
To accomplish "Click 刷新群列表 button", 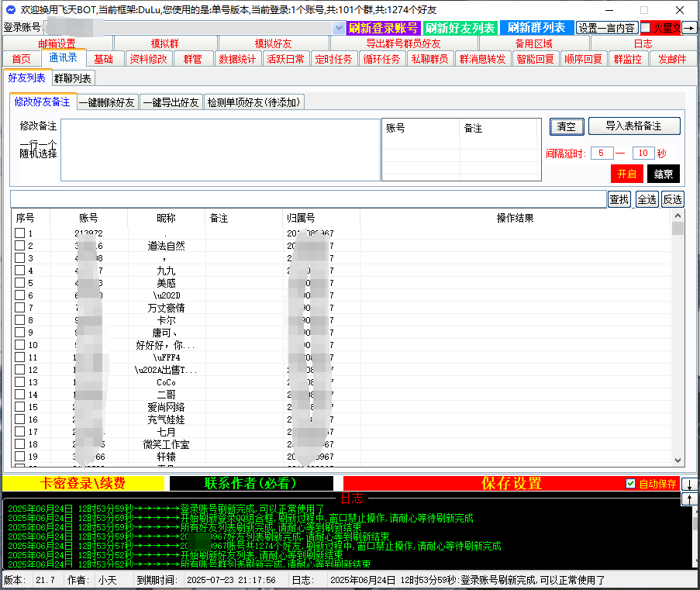I will tap(536, 28).
